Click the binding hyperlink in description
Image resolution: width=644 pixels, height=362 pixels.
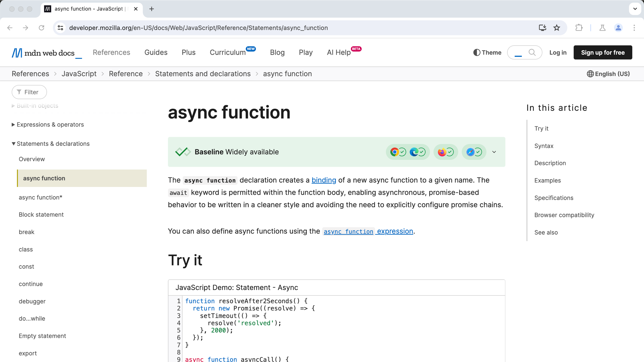point(324,180)
